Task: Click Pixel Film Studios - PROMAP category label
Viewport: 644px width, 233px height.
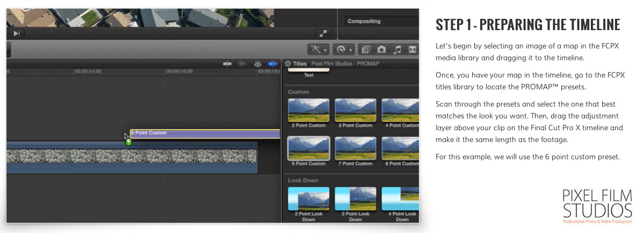Action: tap(345, 64)
